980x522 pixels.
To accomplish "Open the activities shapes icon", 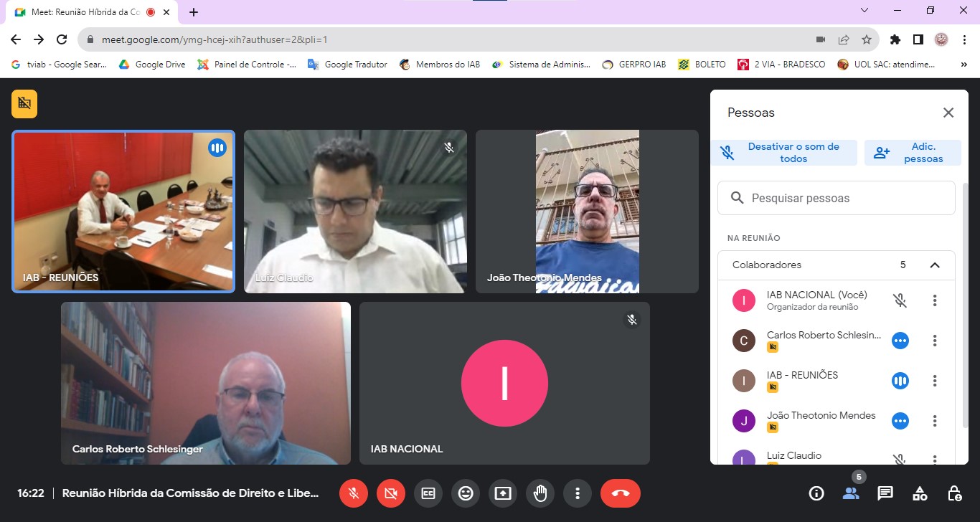I will (920, 493).
